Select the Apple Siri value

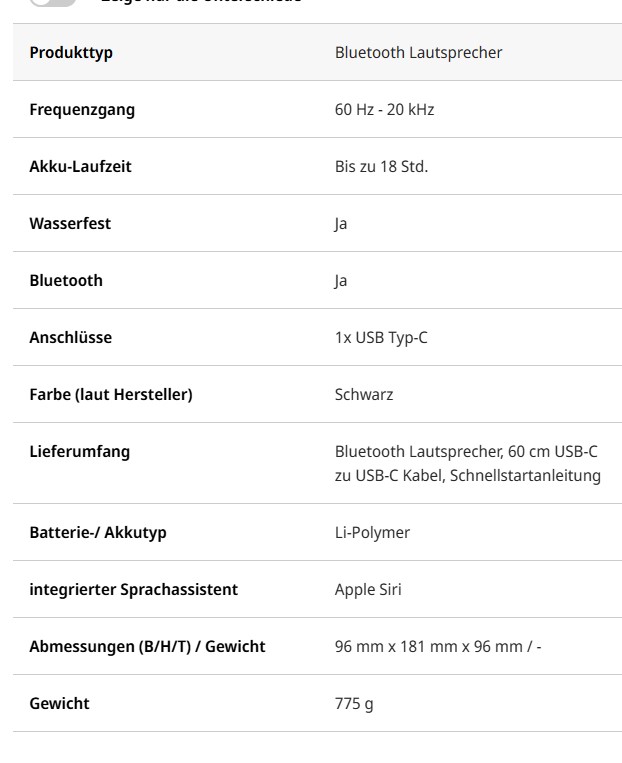(368, 590)
